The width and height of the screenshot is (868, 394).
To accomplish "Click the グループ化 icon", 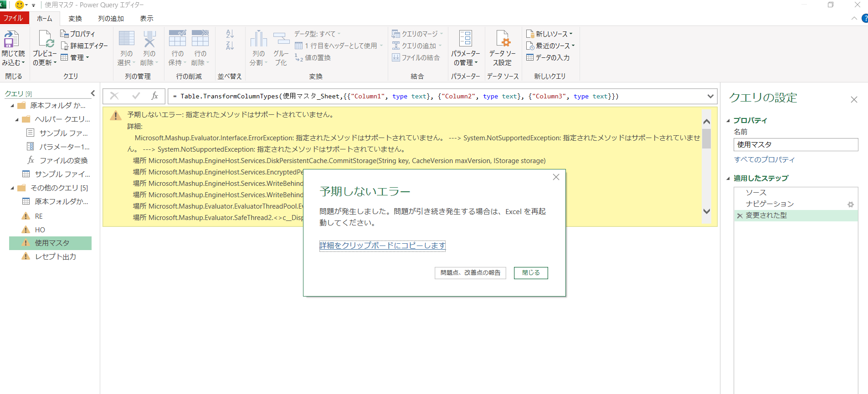I will pyautogui.click(x=281, y=38).
